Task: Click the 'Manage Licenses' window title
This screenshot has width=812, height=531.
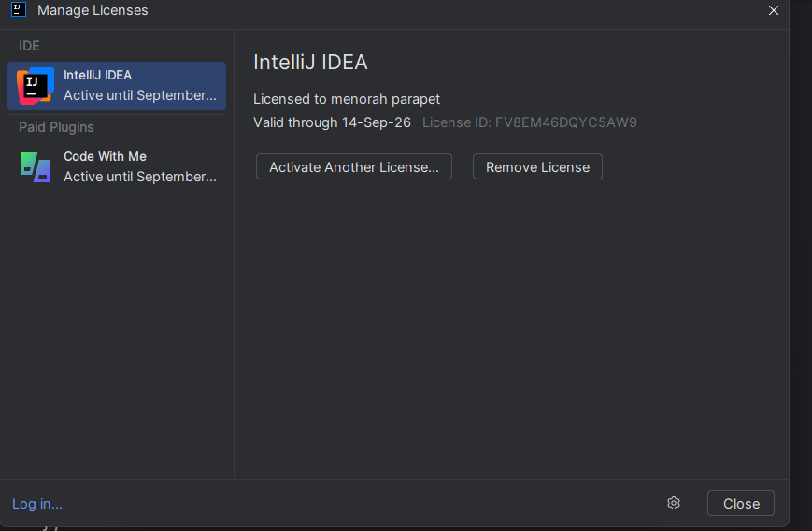Action: click(x=93, y=10)
